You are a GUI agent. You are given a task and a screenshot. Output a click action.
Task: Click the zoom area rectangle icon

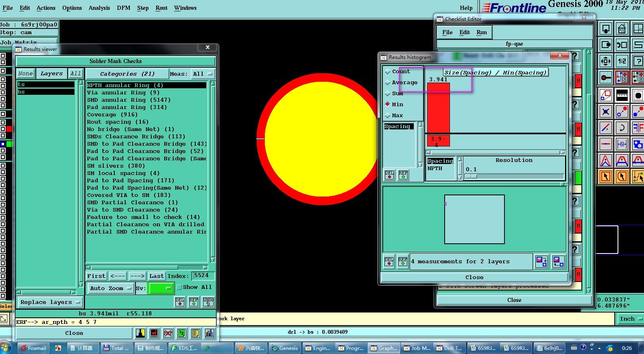click(x=606, y=96)
